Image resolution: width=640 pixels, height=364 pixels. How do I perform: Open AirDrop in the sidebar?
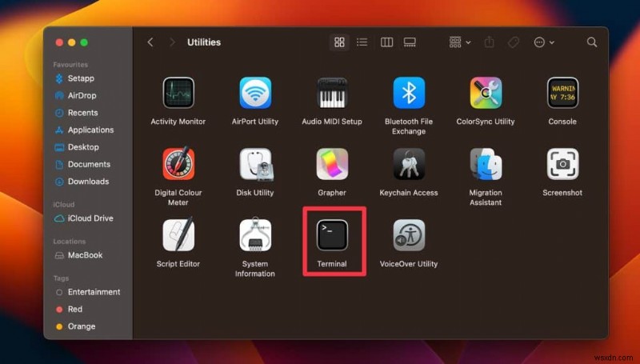pos(75,95)
